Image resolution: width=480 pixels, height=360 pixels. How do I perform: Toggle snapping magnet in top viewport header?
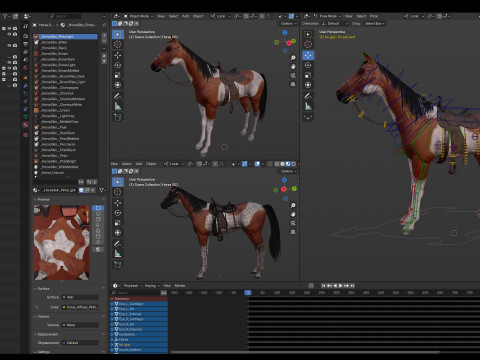point(246,16)
